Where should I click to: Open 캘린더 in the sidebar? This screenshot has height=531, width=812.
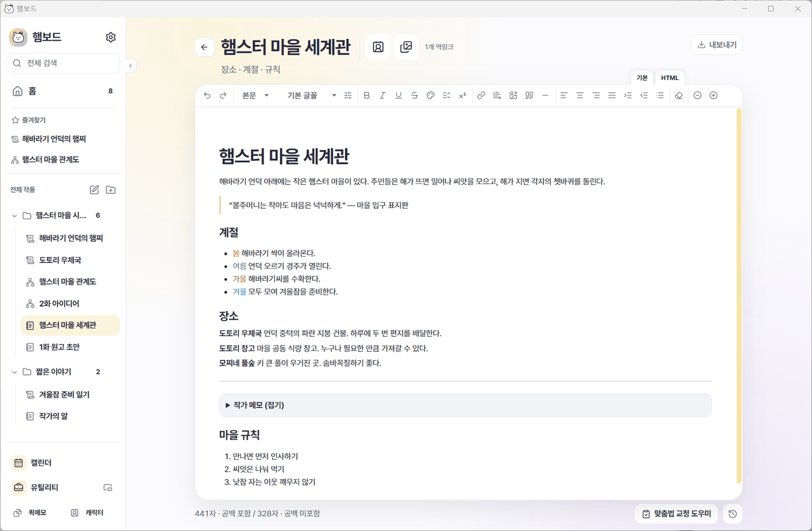click(63, 463)
